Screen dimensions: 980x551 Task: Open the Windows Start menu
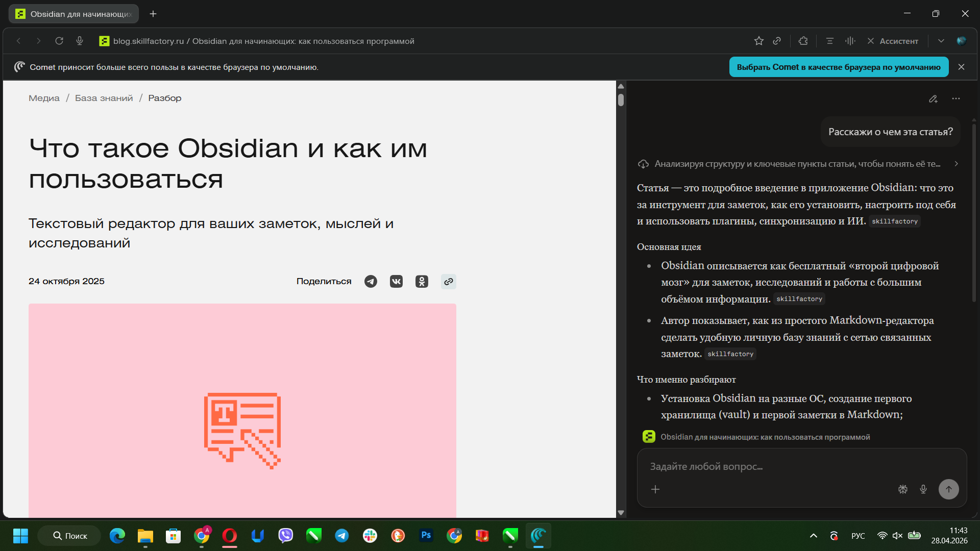click(x=20, y=536)
